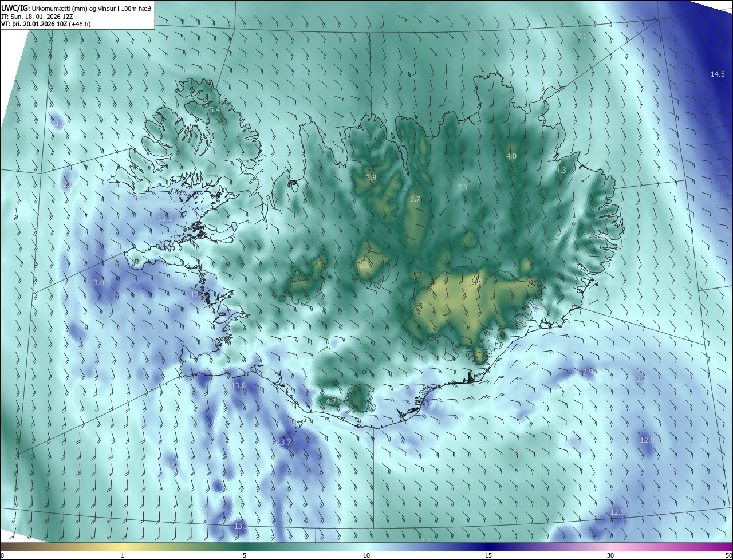Click the 5 tick label on the color scale

pos(245,555)
